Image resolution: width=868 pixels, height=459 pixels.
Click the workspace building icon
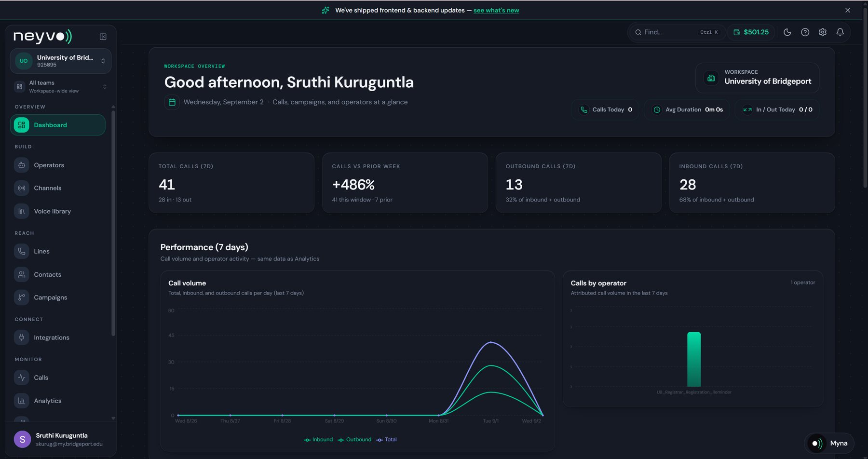(711, 78)
